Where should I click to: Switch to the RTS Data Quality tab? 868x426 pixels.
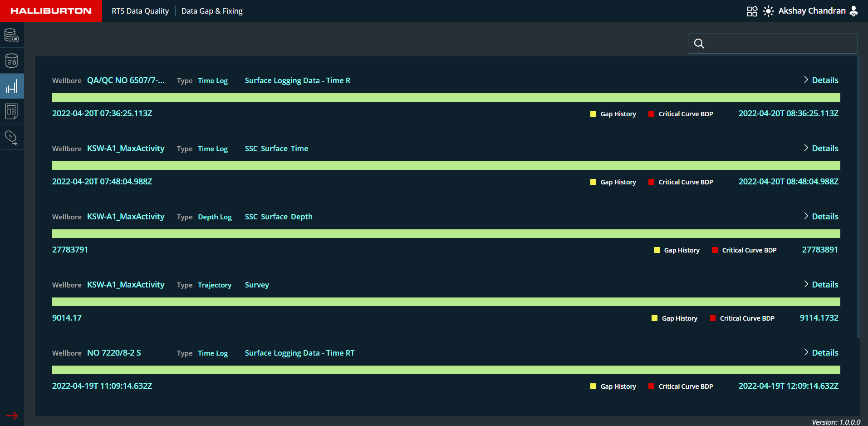click(x=140, y=11)
